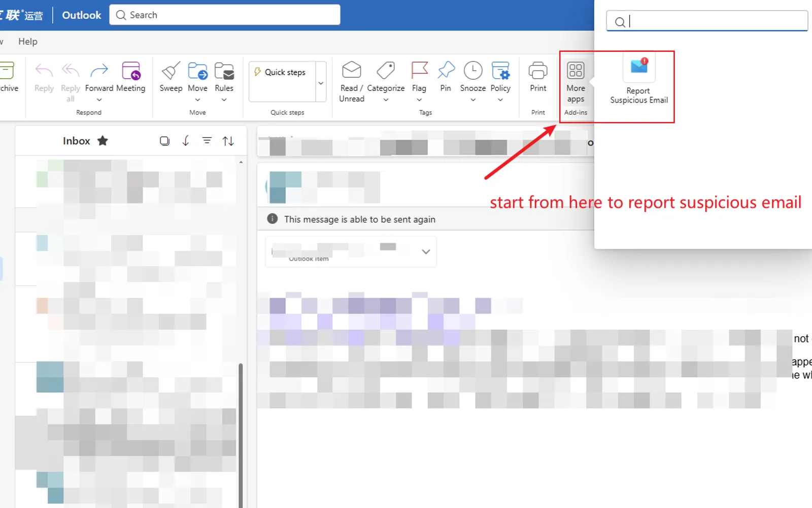Click the message list scroll-up arrow

click(x=241, y=162)
